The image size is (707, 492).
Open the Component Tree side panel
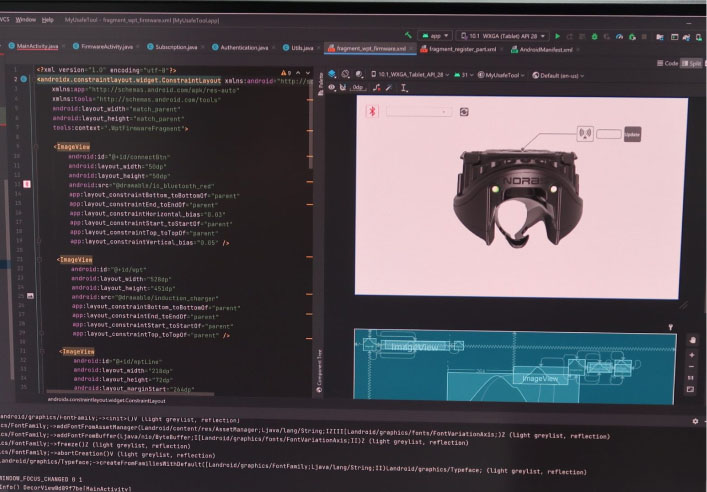click(x=319, y=371)
